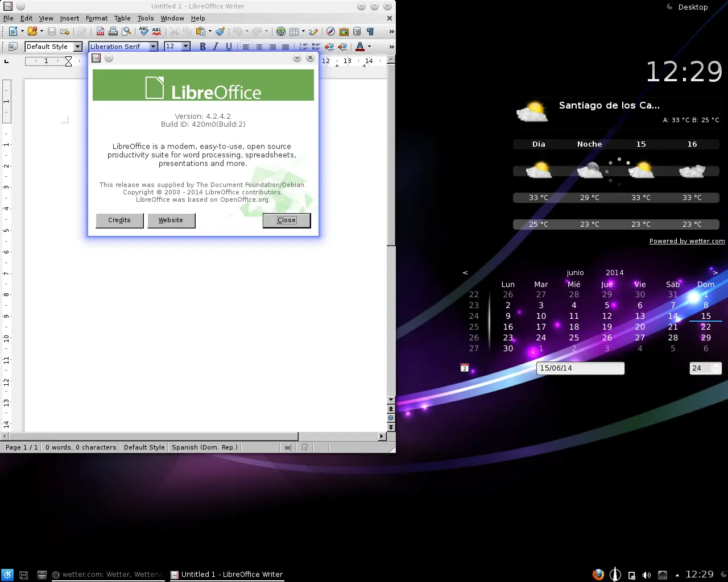Click the Show Draw Functions pencil icon
Screen dimensions: 728x582
pyautogui.click(x=313, y=31)
